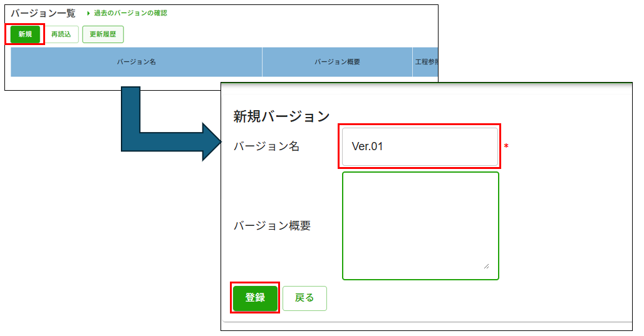Focus the バージョン概要 text area
Viewport: 644px width, 336px height.
pos(420,226)
